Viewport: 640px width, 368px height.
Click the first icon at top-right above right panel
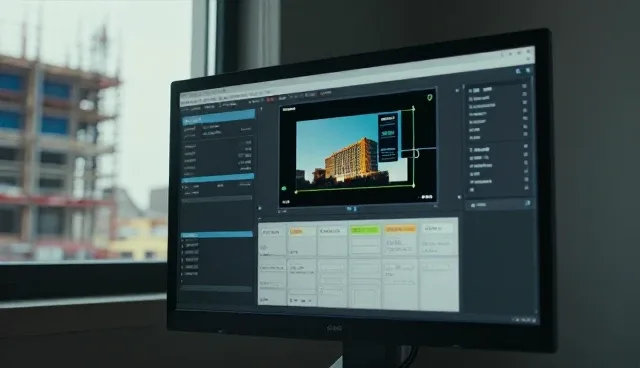pyautogui.click(x=518, y=71)
